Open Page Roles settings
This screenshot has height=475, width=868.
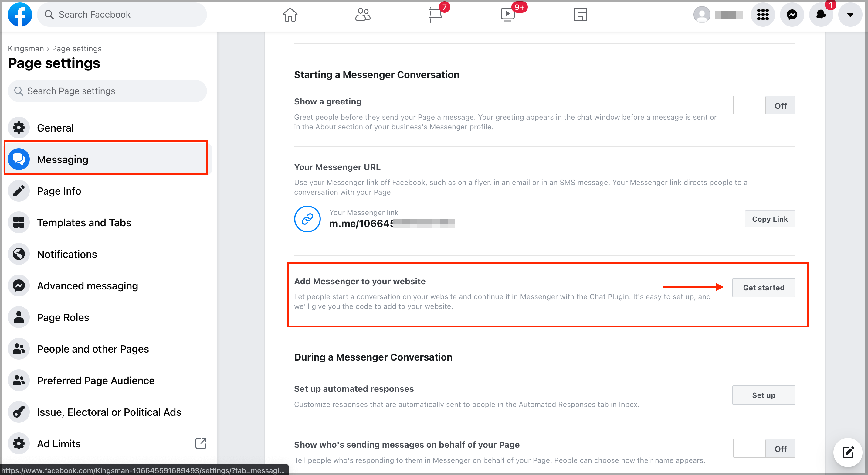point(63,317)
